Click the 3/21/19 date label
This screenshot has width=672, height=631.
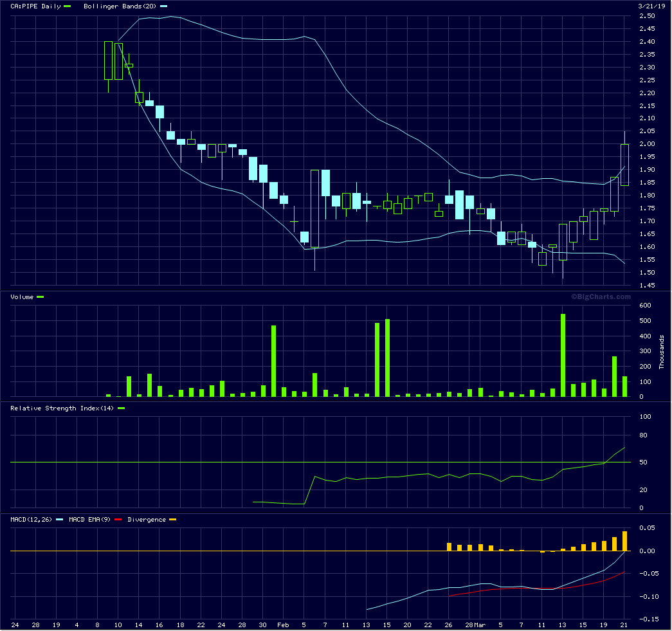click(x=651, y=6)
